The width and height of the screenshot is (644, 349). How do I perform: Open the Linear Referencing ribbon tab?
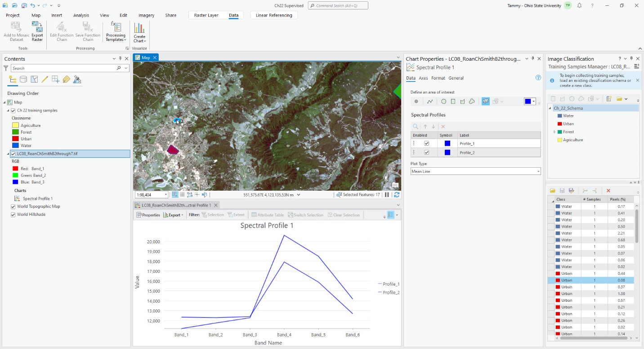point(274,15)
